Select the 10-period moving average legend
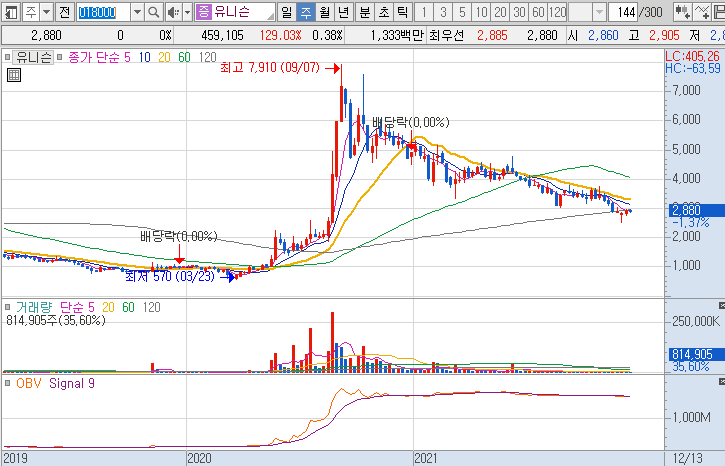 [145, 57]
